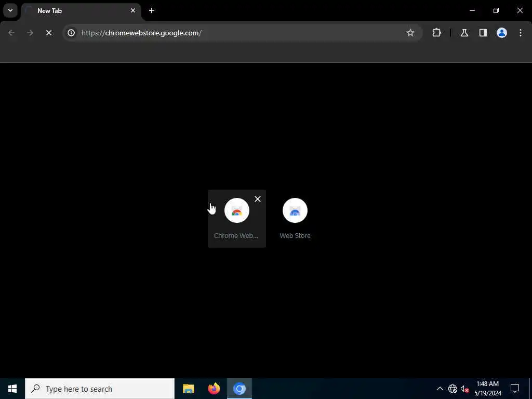Screen dimensions: 532x399
Task: Open the clock showing 1:48 AM
Action: 487,389
